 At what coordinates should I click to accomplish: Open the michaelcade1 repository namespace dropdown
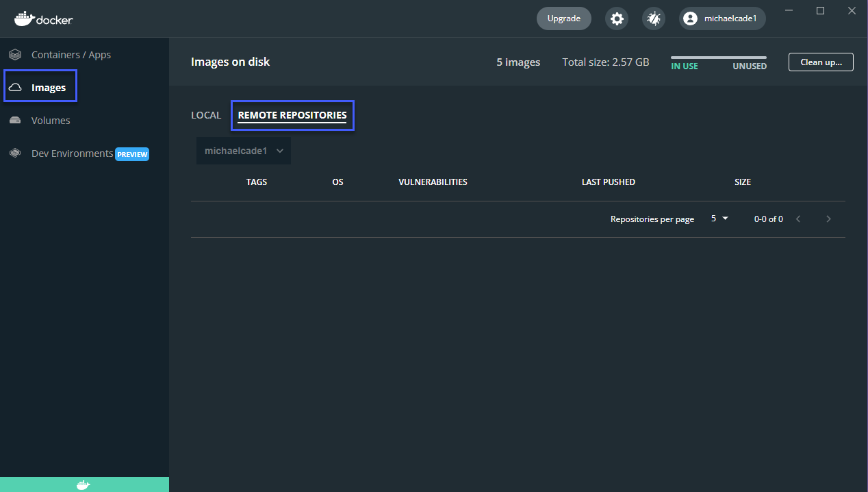click(x=243, y=150)
